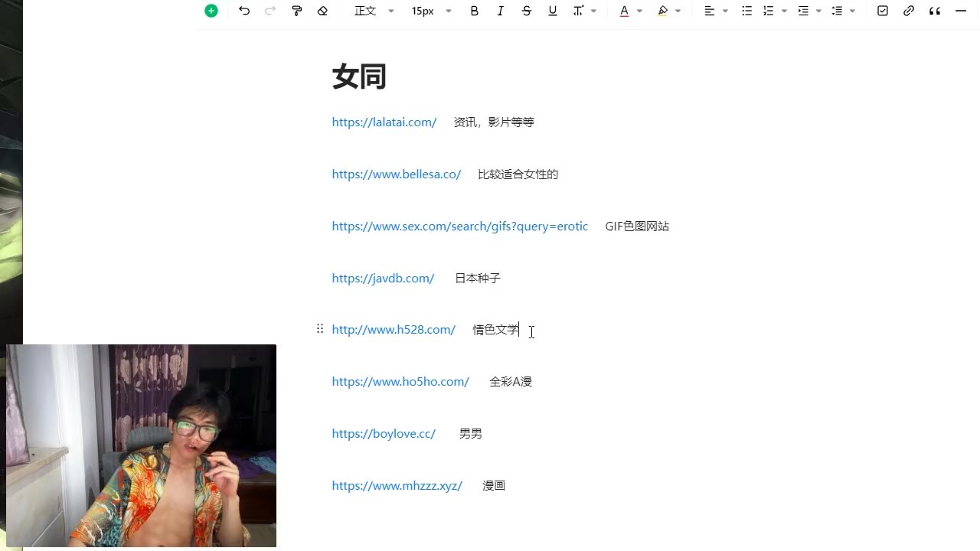Viewport: 980px width, 551px height.
Task: Clear formatting with the eraser icon
Action: (x=322, y=11)
